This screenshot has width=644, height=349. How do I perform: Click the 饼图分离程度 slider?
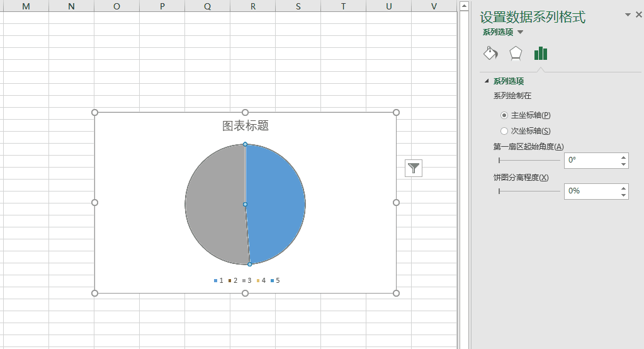[529, 191]
